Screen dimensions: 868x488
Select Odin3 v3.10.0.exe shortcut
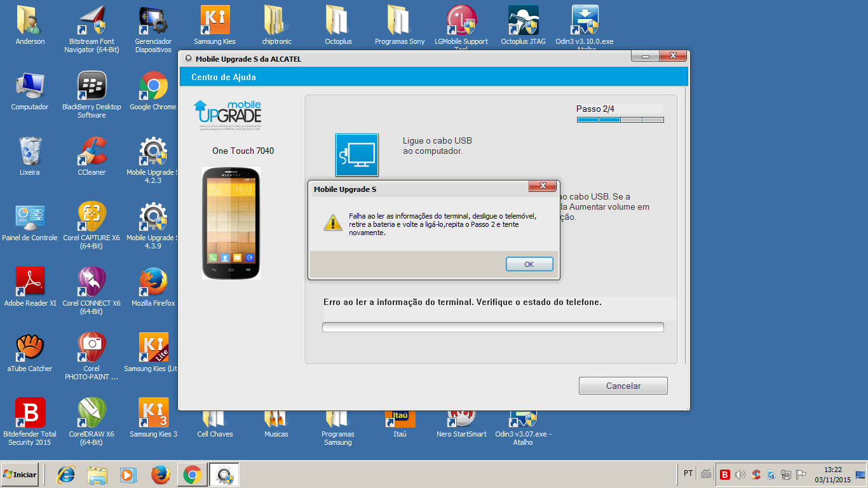point(585,26)
